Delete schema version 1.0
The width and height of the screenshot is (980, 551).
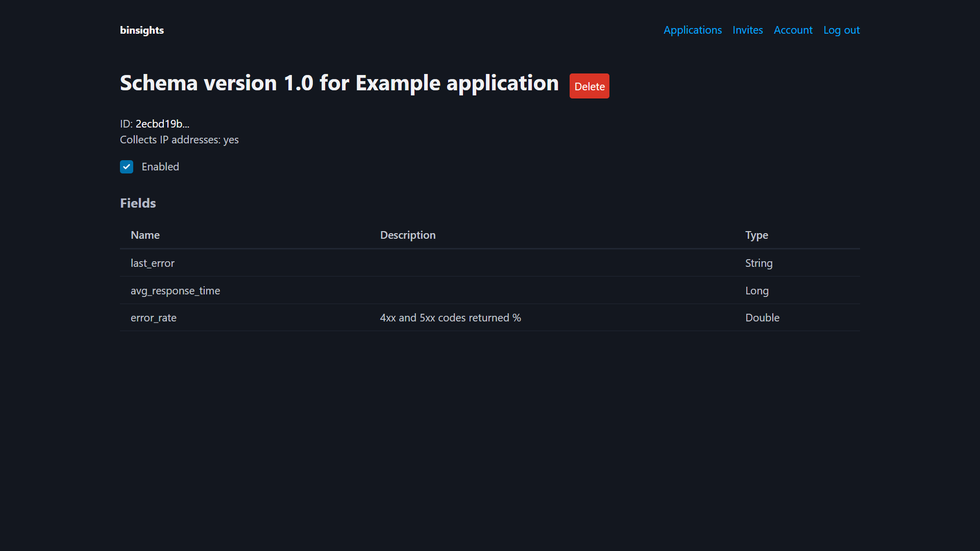click(x=589, y=86)
